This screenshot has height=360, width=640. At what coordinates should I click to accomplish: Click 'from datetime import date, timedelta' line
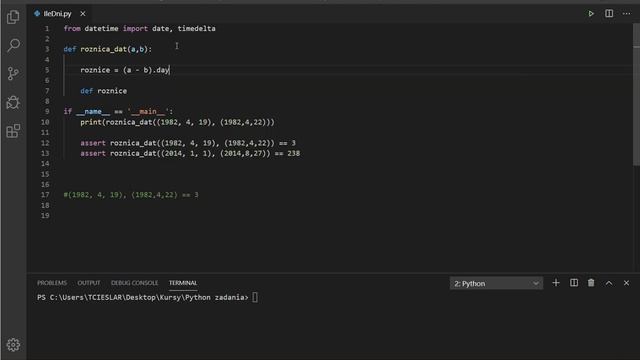[140, 29]
